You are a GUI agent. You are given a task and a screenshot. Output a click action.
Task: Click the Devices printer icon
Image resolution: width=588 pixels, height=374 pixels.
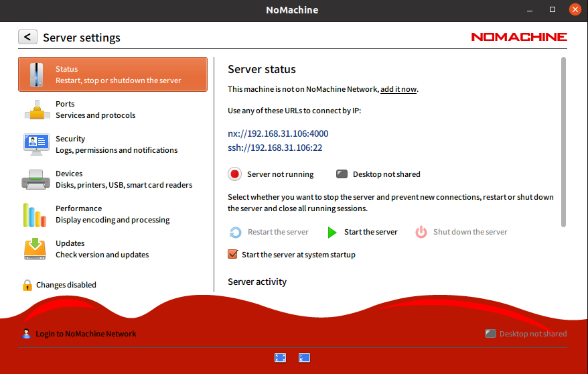tap(35, 180)
